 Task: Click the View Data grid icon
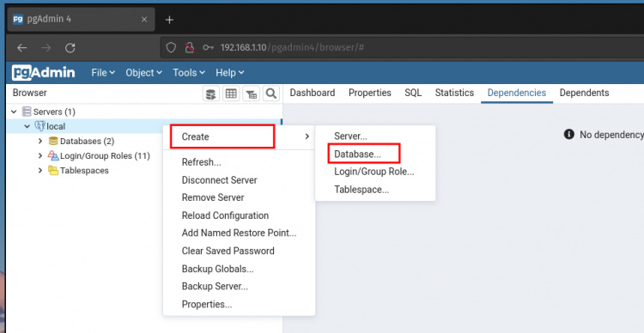[231, 94]
